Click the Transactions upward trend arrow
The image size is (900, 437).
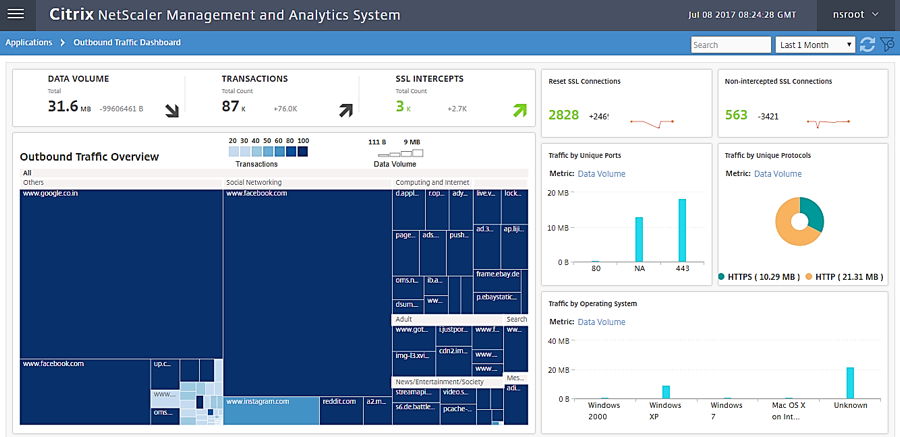(x=346, y=110)
